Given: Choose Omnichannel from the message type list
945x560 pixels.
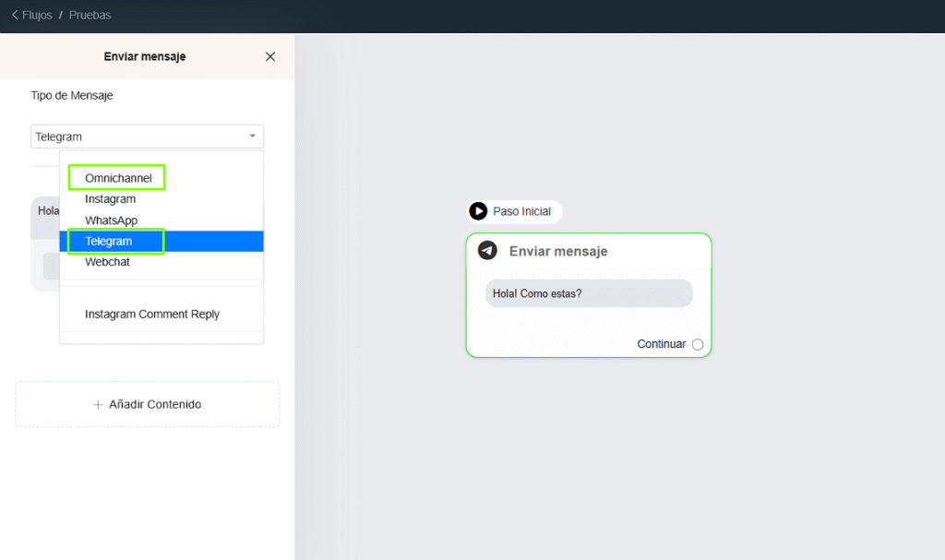Looking at the screenshot, I should (118, 178).
